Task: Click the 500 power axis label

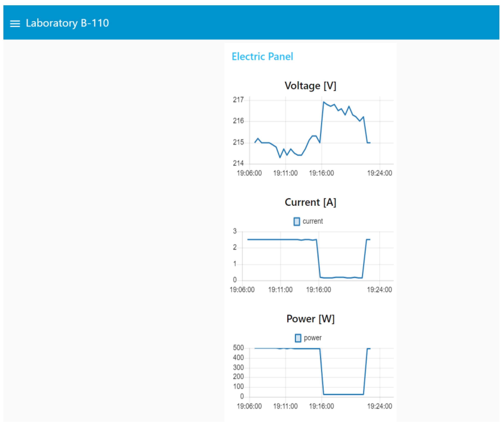Action: [x=238, y=348]
